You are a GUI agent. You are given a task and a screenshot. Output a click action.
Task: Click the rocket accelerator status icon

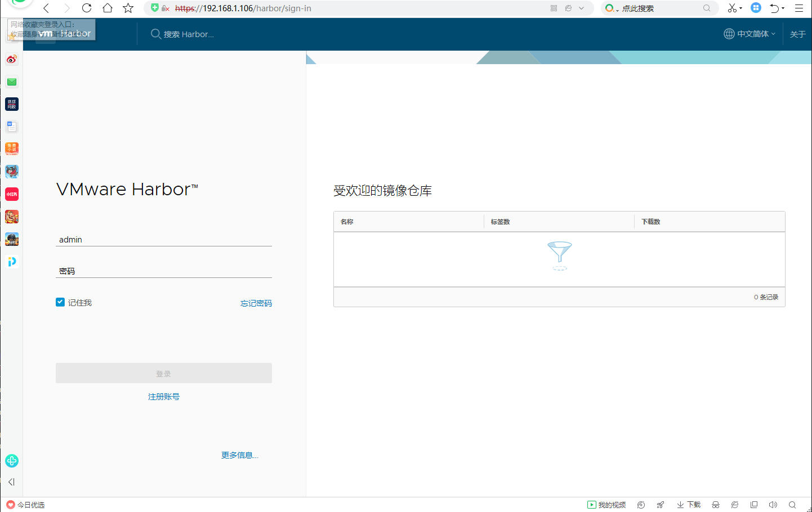pyautogui.click(x=660, y=505)
